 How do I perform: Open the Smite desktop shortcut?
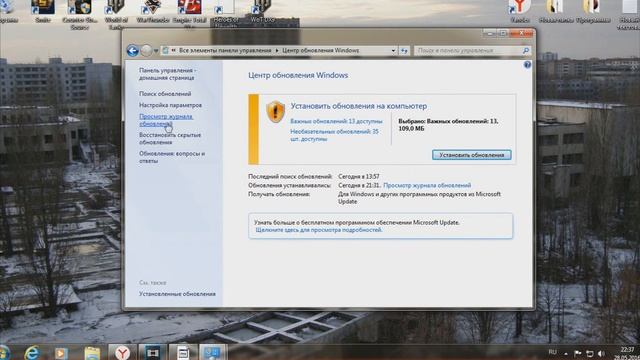(x=43, y=11)
